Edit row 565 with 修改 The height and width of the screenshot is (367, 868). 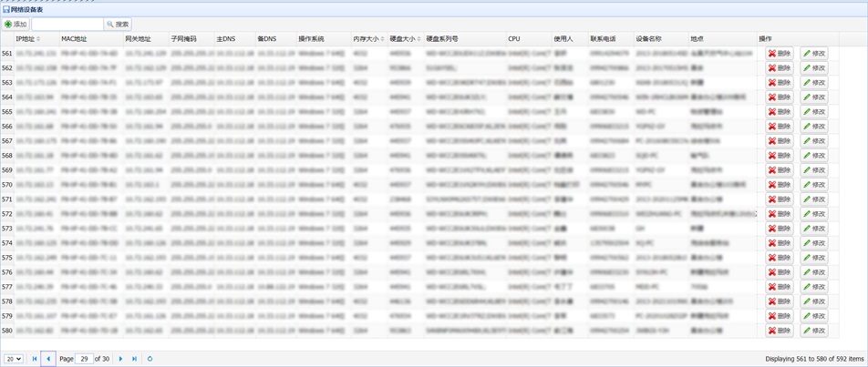point(814,112)
